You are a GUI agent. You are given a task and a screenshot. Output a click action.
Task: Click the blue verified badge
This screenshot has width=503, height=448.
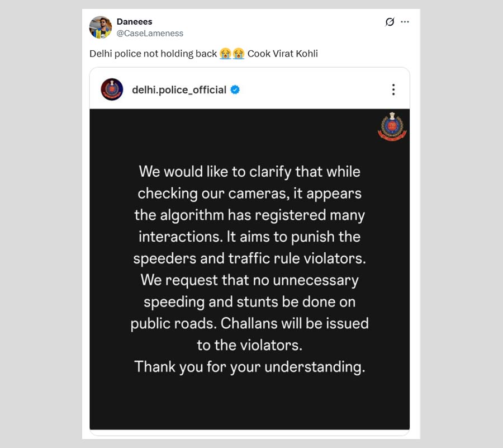235,89
